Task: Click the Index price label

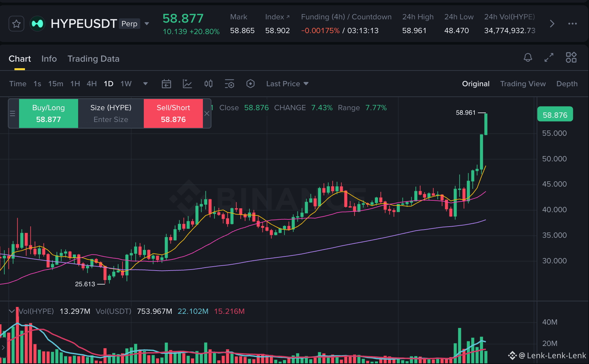Action: (x=274, y=17)
